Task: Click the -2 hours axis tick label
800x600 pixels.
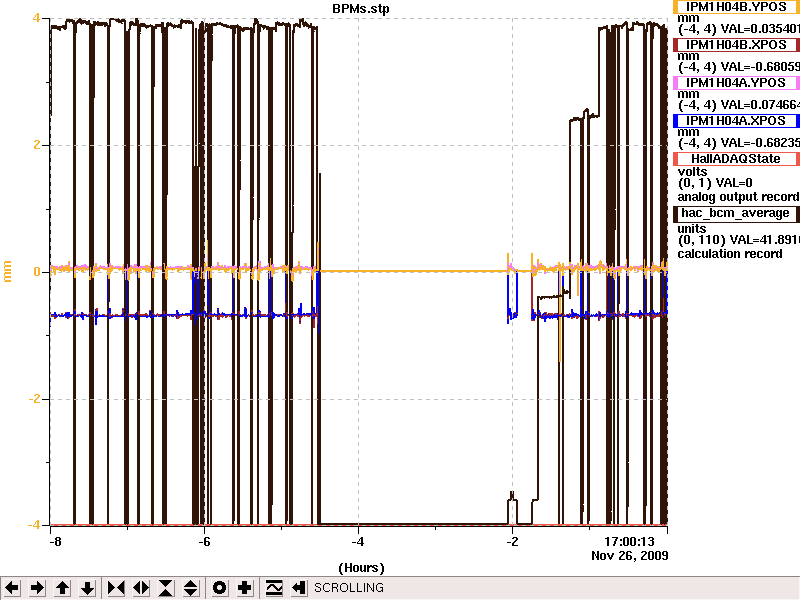Action: [x=512, y=542]
